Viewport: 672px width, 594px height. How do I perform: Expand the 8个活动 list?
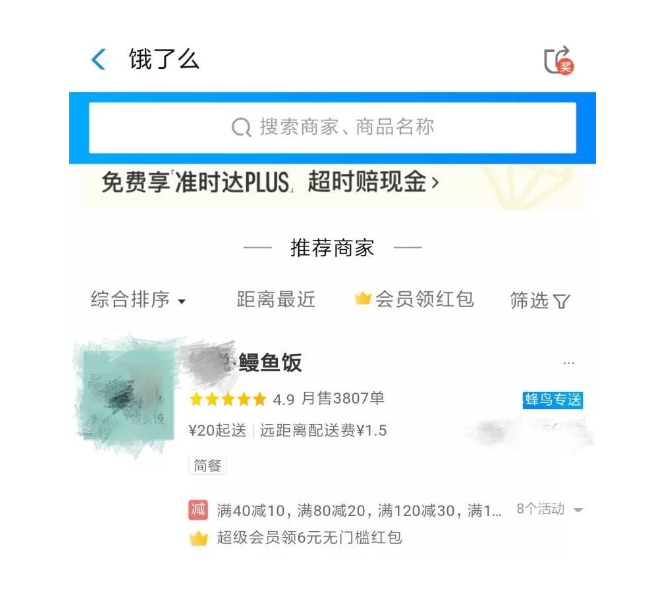[x=550, y=510]
